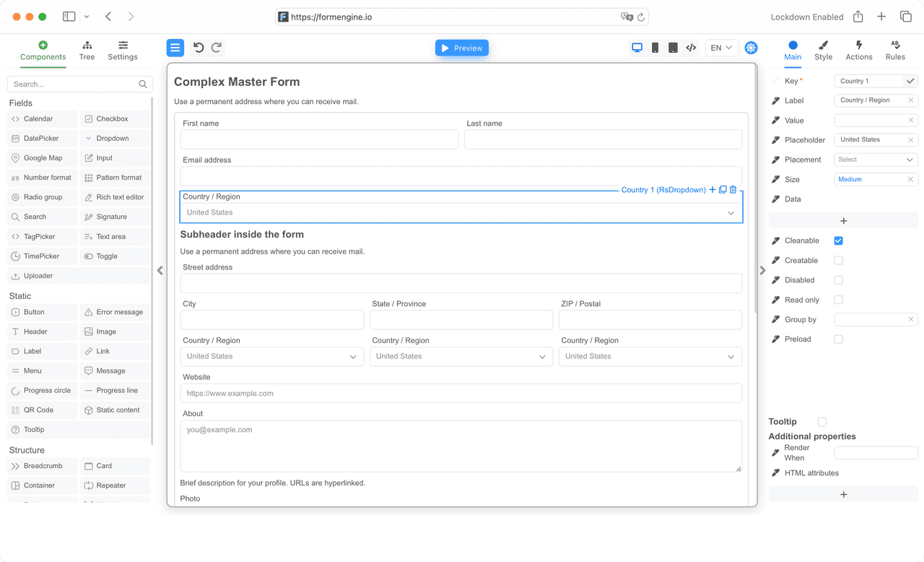Click the First name input field
The width and height of the screenshot is (924, 562).
pos(319,139)
